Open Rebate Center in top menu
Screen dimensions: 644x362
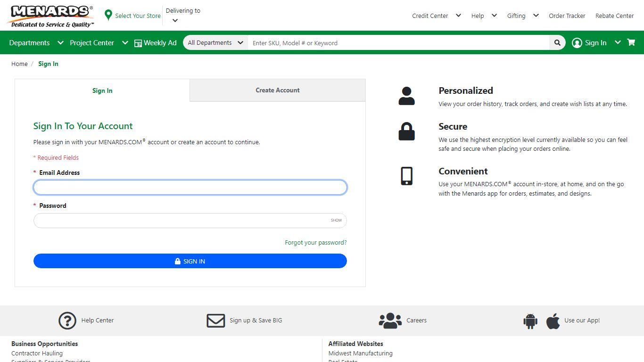click(x=615, y=16)
